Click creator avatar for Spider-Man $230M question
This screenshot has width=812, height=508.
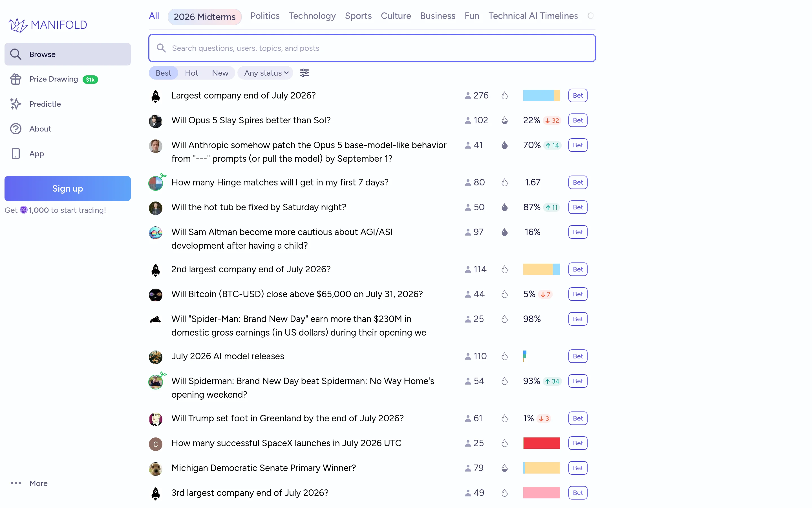coord(156,319)
